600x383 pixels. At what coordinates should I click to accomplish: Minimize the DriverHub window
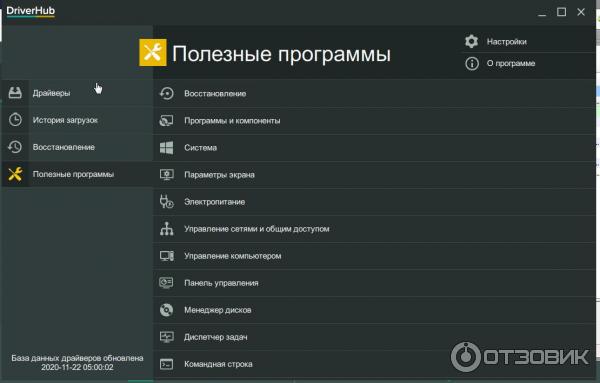pyautogui.click(x=542, y=12)
